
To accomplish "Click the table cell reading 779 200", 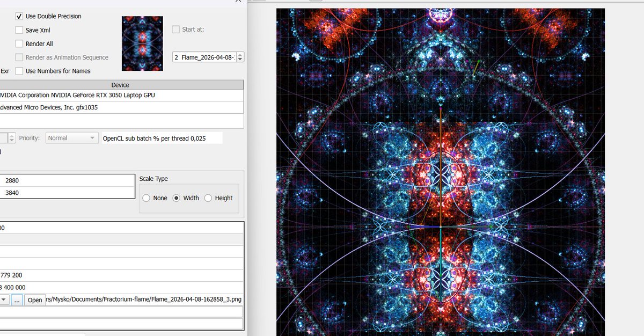I will [x=121, y=275].
